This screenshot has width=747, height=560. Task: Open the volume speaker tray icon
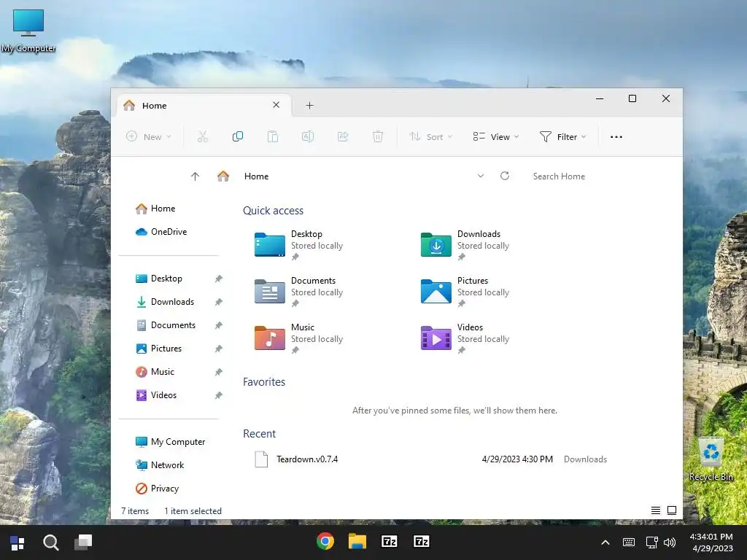[x=670, y=542]
